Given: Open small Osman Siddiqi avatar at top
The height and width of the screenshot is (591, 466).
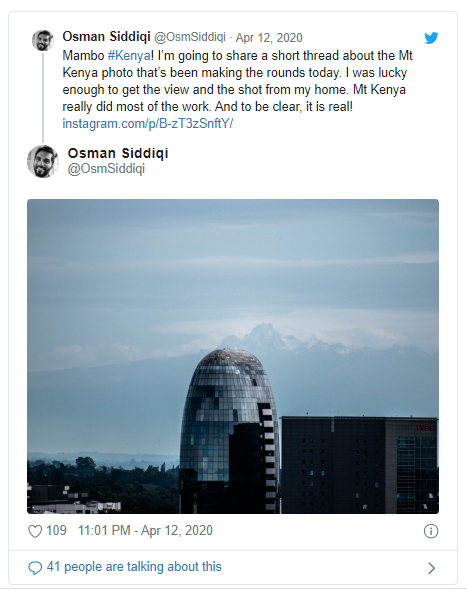Looking at the screenshot, I should pyautogui.click(x=43, y=40).
